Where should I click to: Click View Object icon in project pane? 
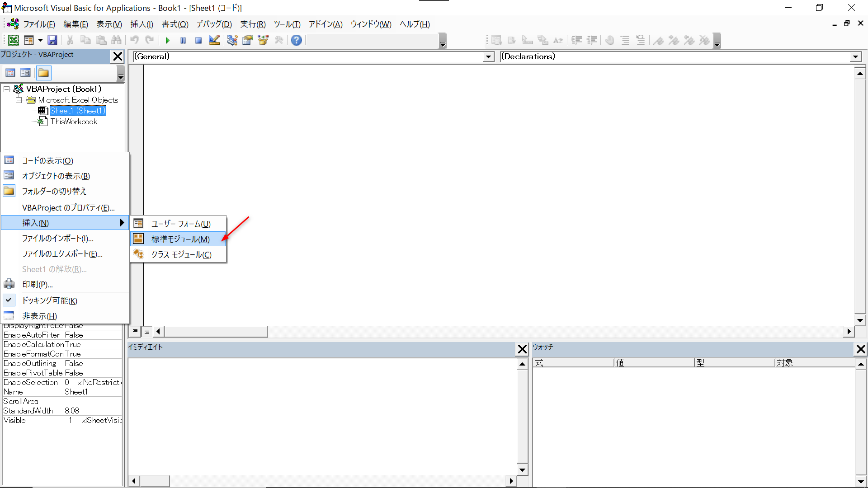pos(25,73)
